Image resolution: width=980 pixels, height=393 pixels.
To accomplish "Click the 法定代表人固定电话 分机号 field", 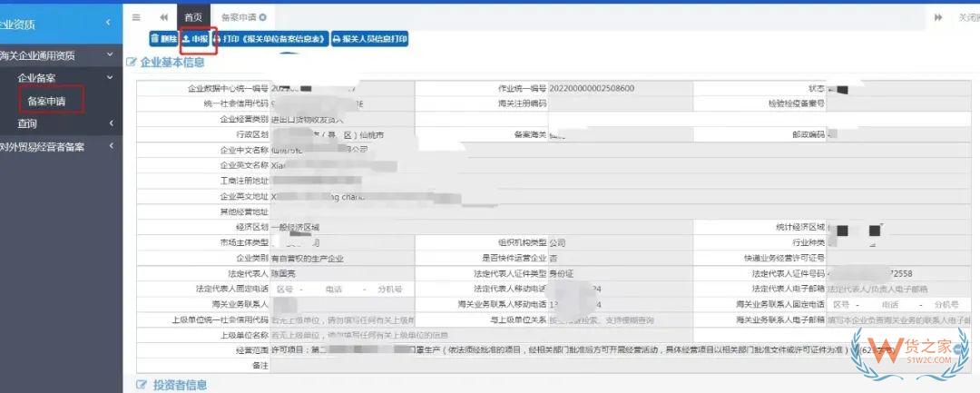I will tap(389, 290).
